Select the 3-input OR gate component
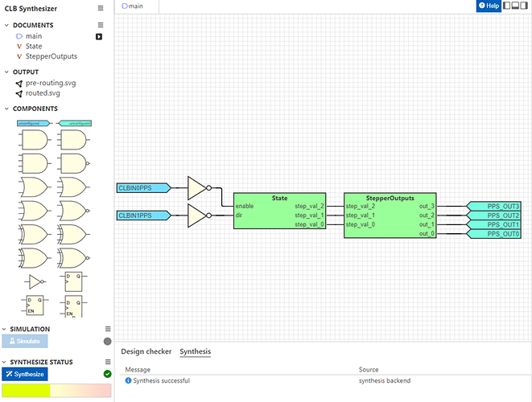532x402 pixels. click(72, 187)
